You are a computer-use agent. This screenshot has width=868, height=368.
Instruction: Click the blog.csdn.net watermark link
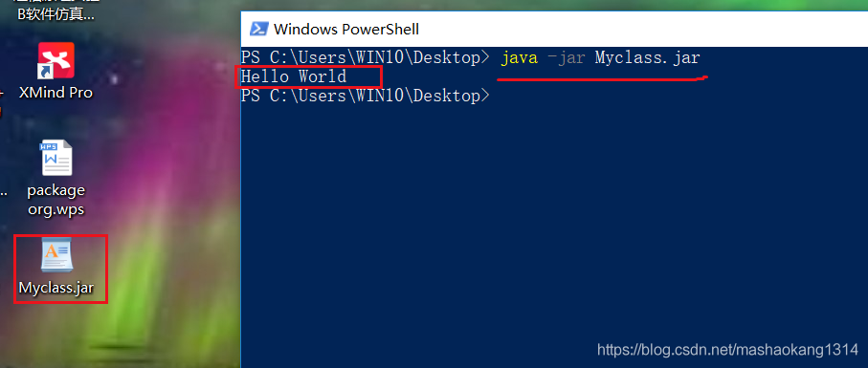pos(727,349)
